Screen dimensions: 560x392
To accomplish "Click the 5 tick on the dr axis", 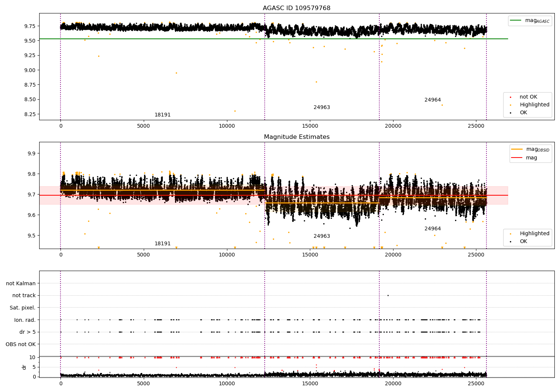I will point(34,367).
